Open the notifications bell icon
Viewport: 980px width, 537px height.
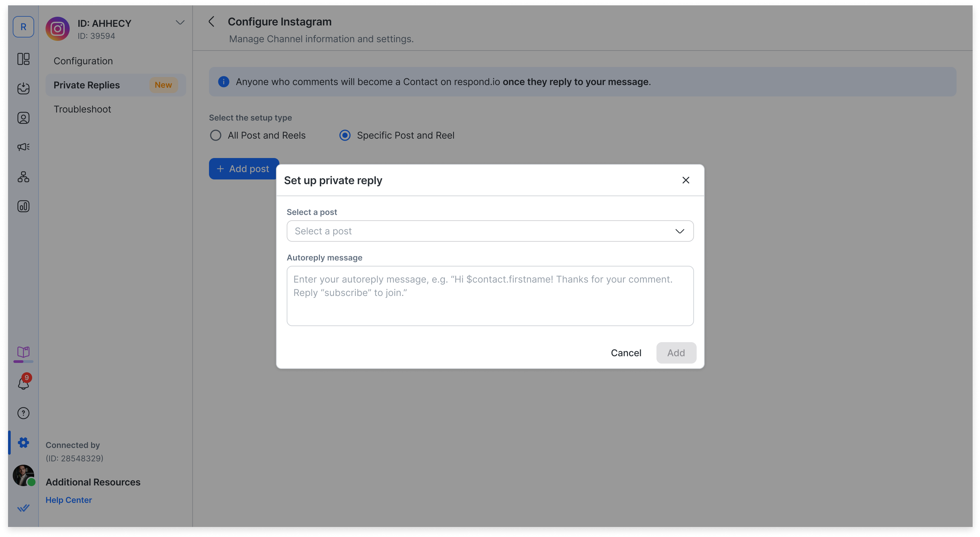tap(23, 383)
